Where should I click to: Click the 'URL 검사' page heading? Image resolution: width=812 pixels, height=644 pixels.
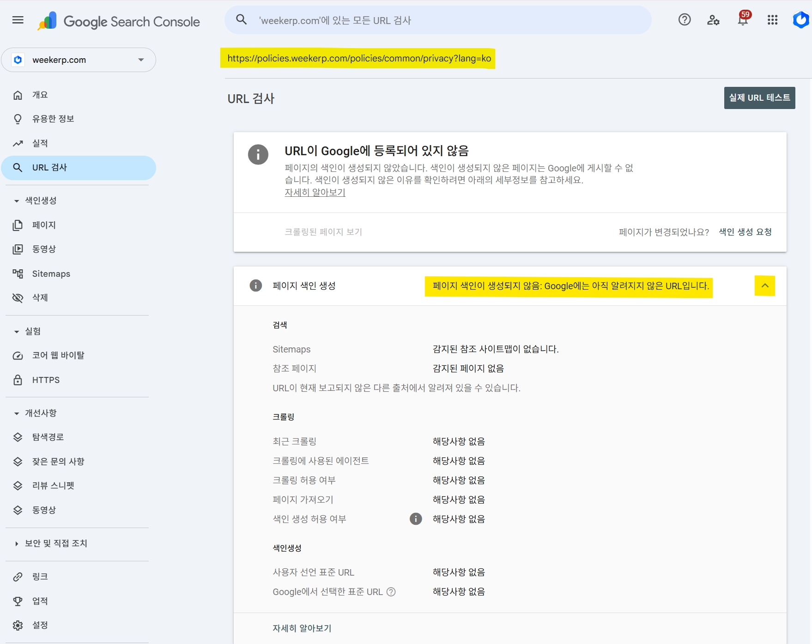(251, 98)
